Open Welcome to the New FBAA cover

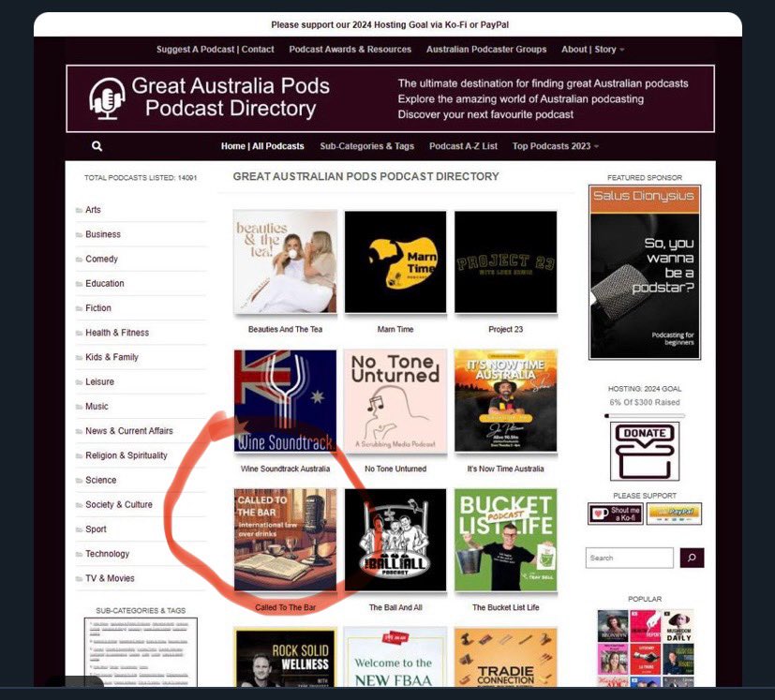[x=395, y=657]
